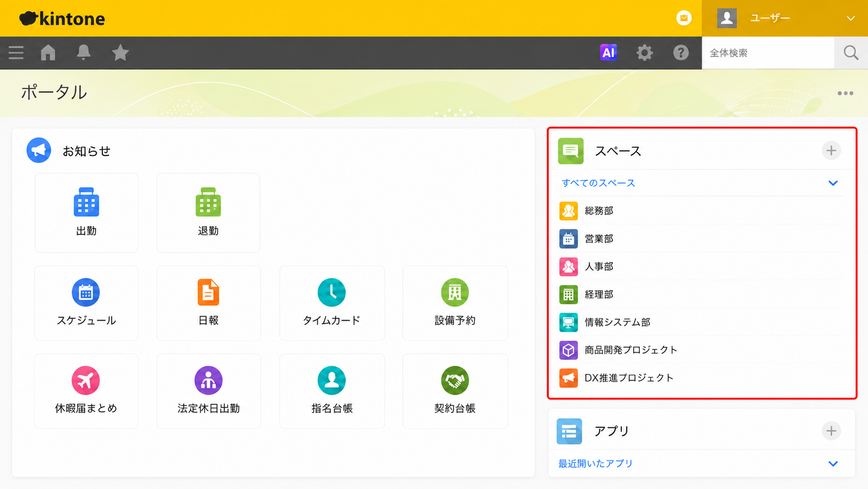Viewport: 868px width, 489px height.
Task: Open notifications bell icon
Action: 84,52
